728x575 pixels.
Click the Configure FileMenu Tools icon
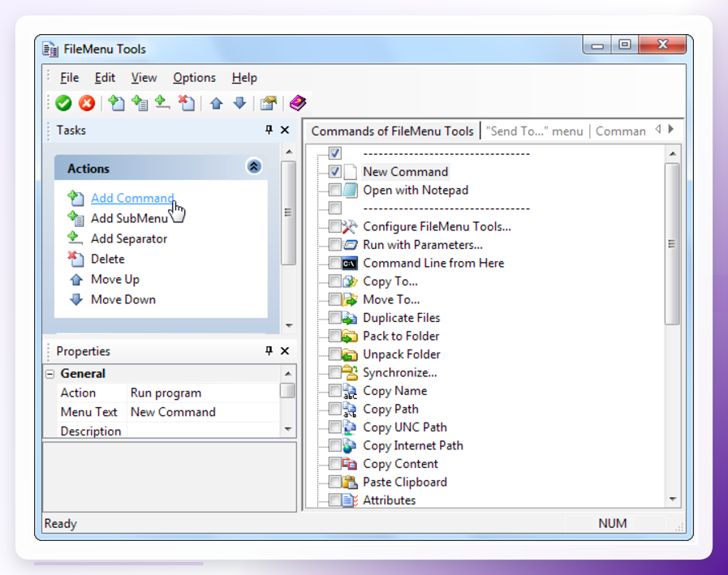pyautogui.click(x=350, y=226)
